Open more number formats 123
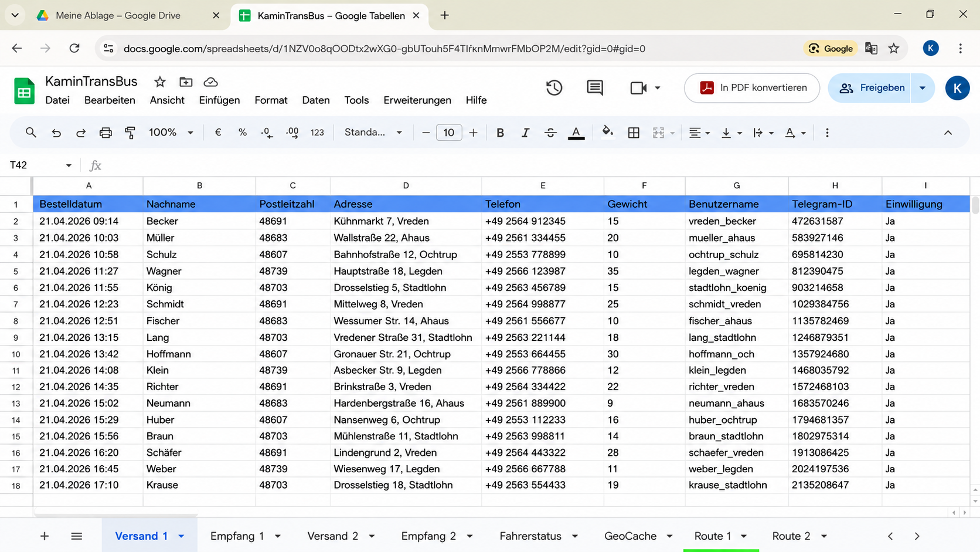Viewport: 980px width, 552px height. pyautogui.click(x=317, y=133)
